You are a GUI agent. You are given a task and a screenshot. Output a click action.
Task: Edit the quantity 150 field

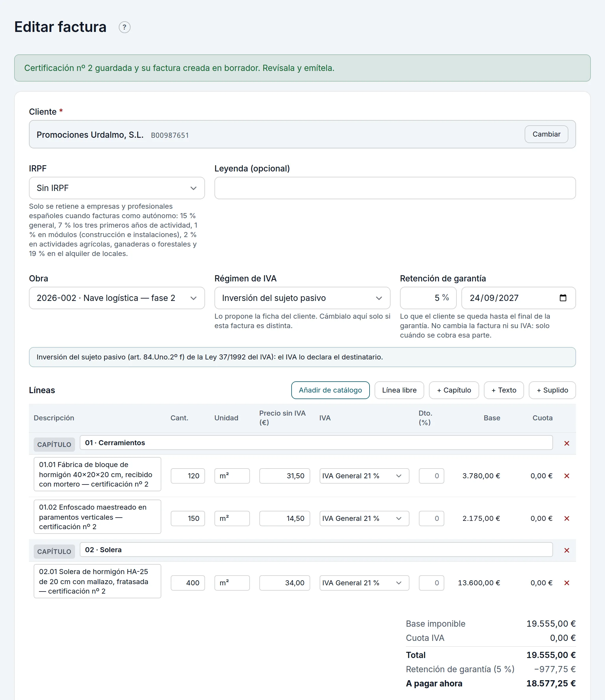188,518
